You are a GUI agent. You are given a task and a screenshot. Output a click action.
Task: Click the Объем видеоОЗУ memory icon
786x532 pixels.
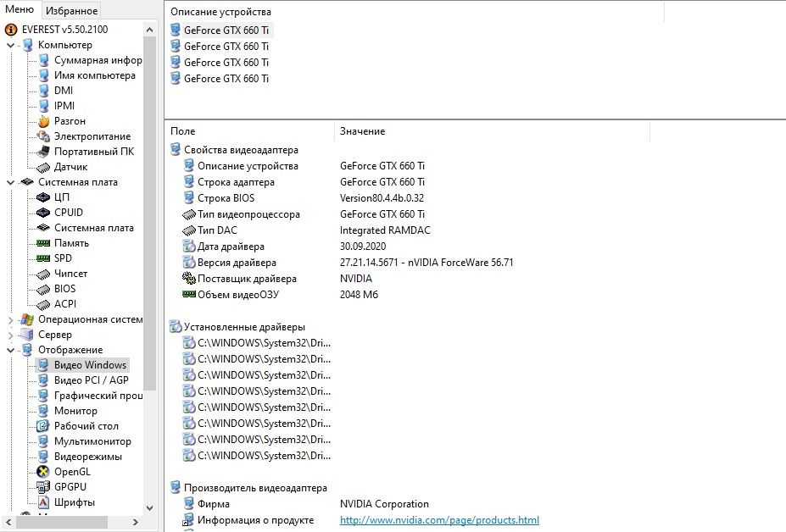click(x=188, y=295)
